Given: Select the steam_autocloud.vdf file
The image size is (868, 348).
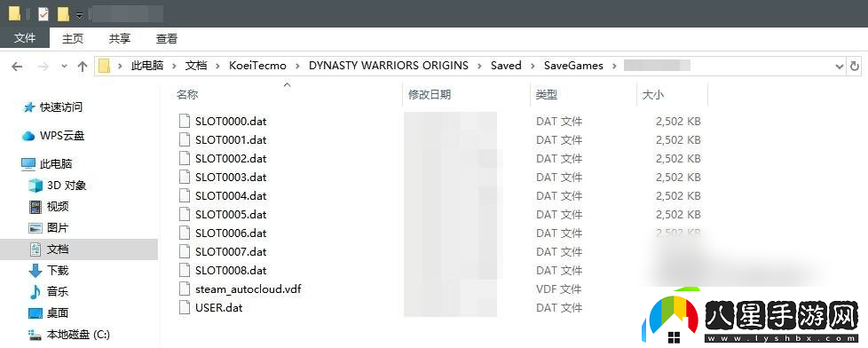Looking at the screenshot, I should point(248,289).
